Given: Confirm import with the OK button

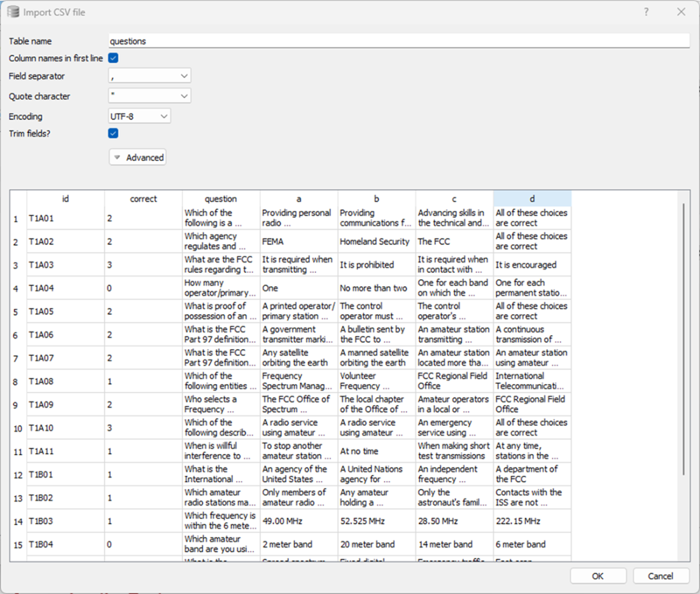Looking at the screenshot, I should point(598,576).
